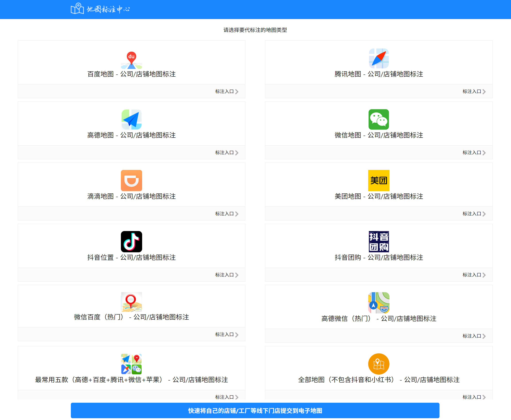
Task: Open 标注入口 under 最常用五款
Action: [x=227, y=397]
